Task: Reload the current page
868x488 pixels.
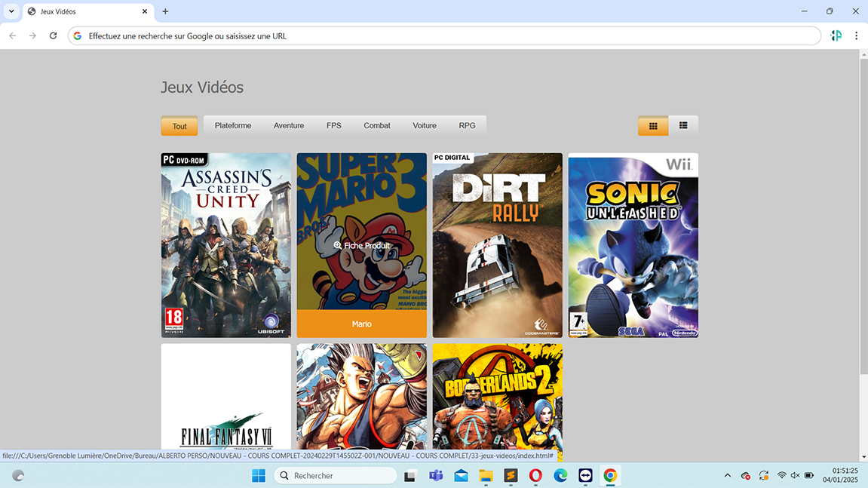Action: pyautogui.click(x=53, y=35)
